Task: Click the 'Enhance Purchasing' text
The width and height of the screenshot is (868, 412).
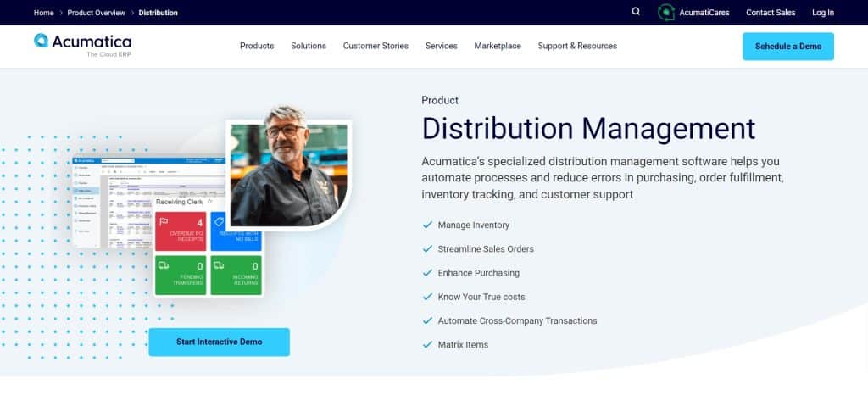Action: [478, 273]
